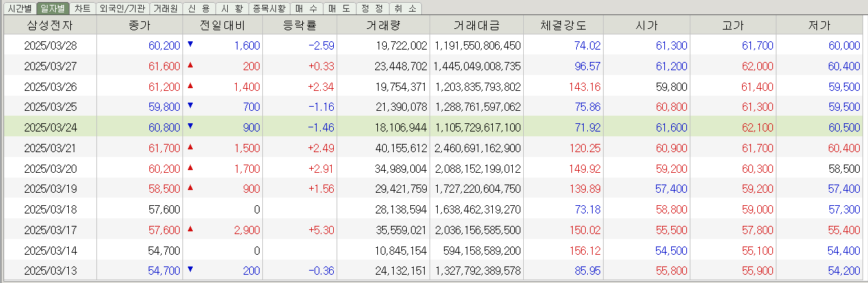Switch to the 종목시황 tab
Screen dimensions: 868x283
click(269, 8)
